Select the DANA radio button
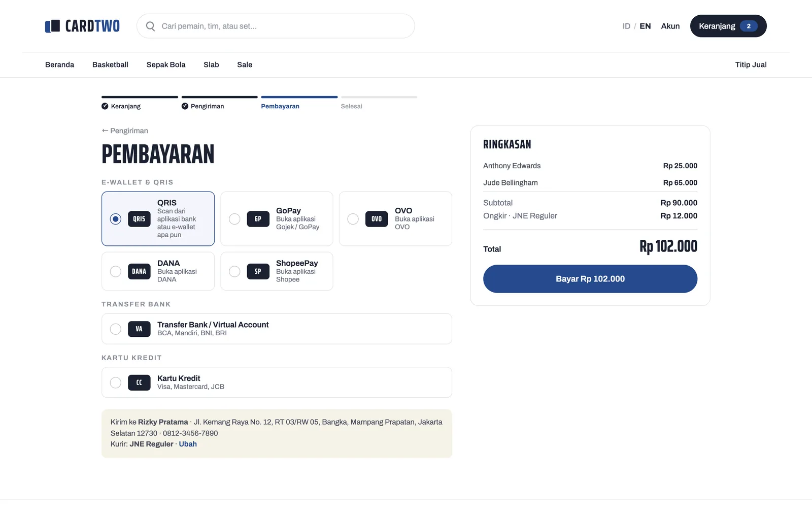 click(116, 271)
